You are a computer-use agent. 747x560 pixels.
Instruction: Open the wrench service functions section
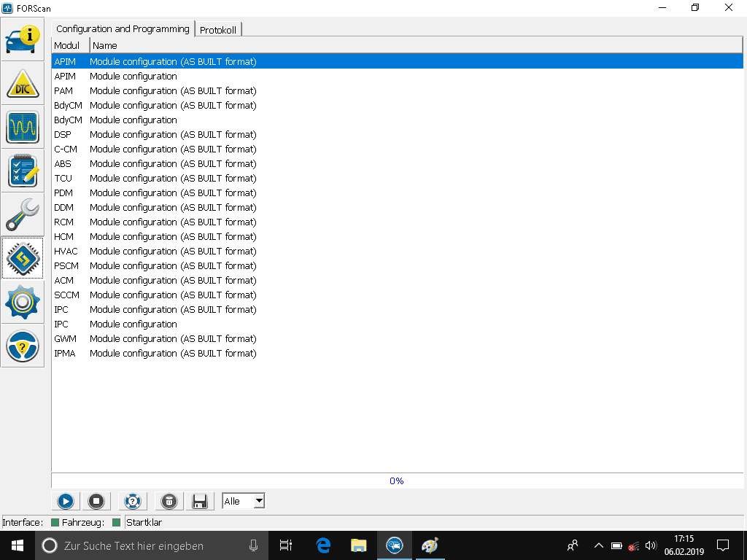click(x=23, y=214)
